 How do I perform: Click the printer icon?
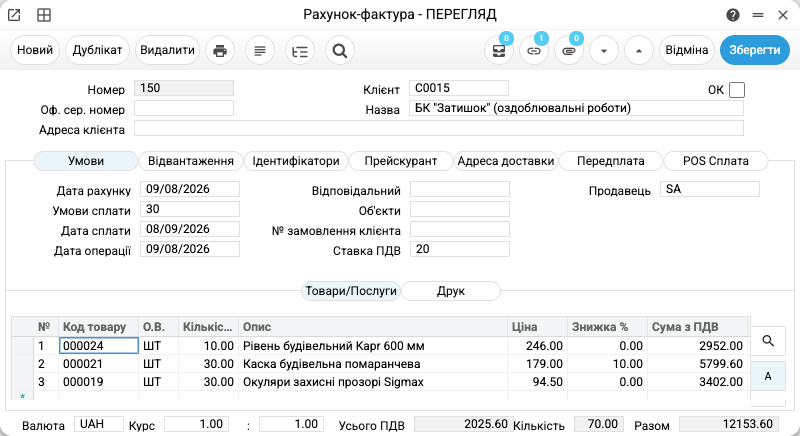tap(220, 50)
